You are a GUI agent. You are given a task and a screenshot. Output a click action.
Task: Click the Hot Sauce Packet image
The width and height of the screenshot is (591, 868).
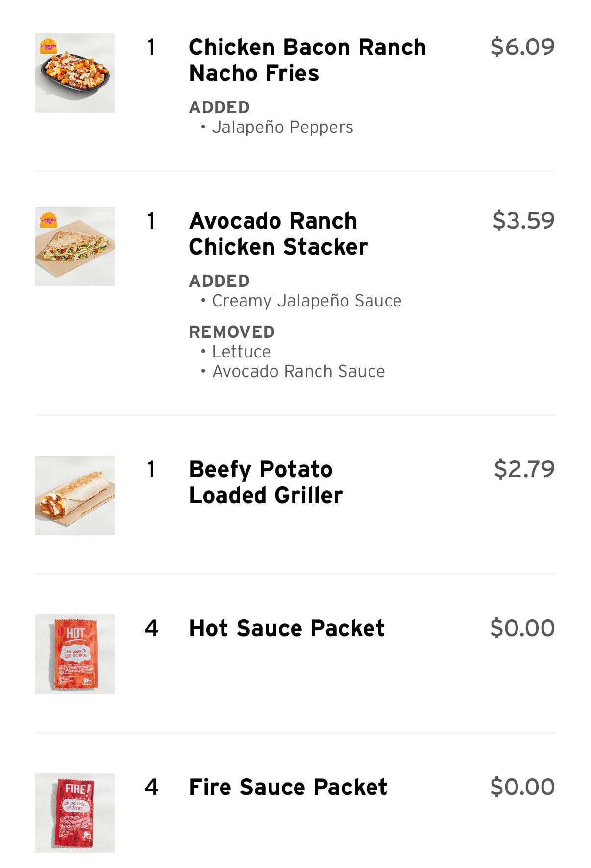point(75,654)
